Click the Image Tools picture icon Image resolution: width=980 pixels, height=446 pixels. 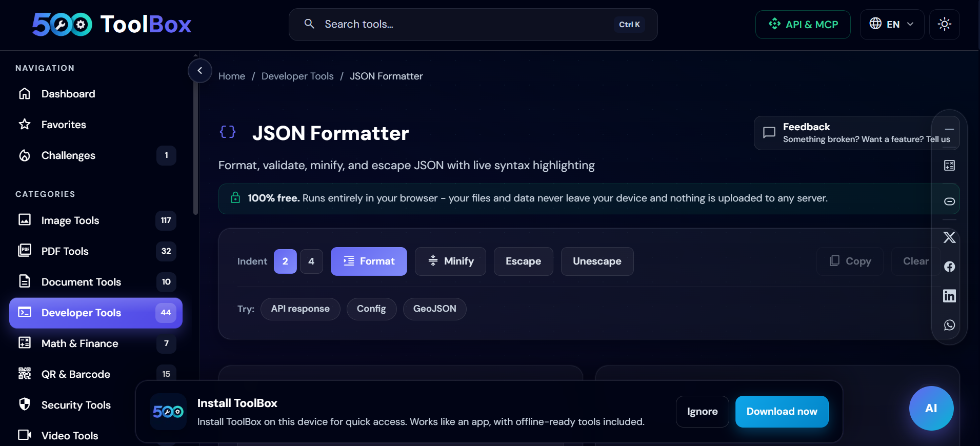tap(25, 220)
